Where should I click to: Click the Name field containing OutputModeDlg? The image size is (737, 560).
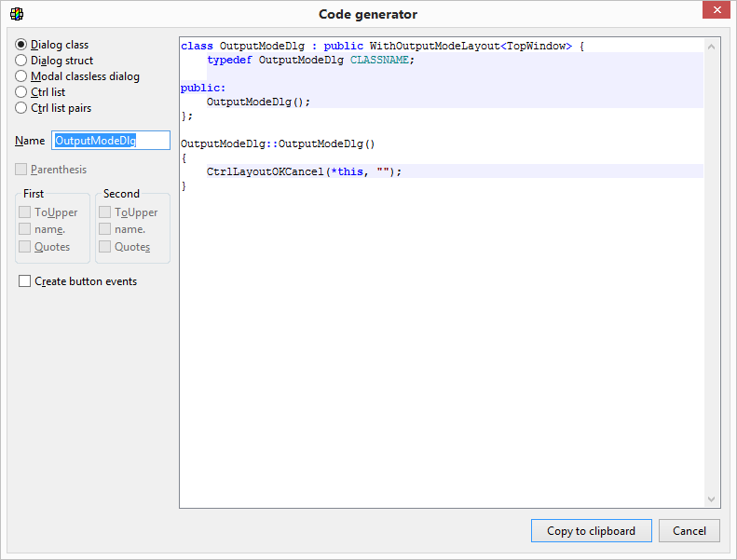click(x=110, y=141)
